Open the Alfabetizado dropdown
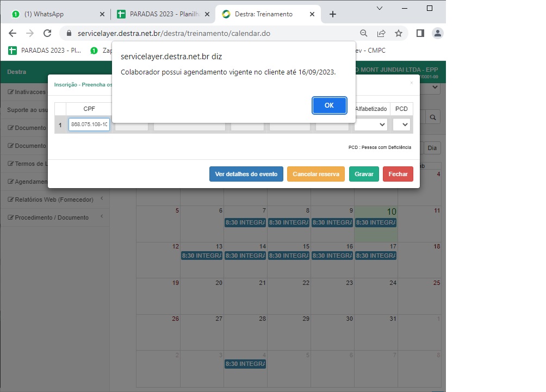The image size is (546, 392). pos(370,125)
